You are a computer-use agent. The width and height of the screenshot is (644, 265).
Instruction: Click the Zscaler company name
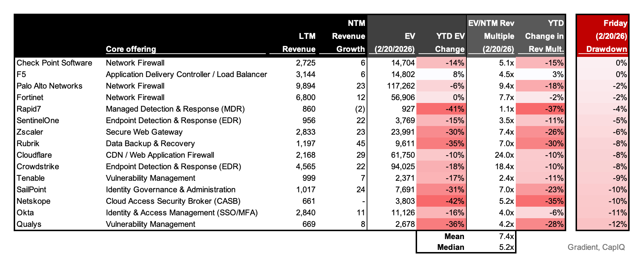click(x=30, y=132)
